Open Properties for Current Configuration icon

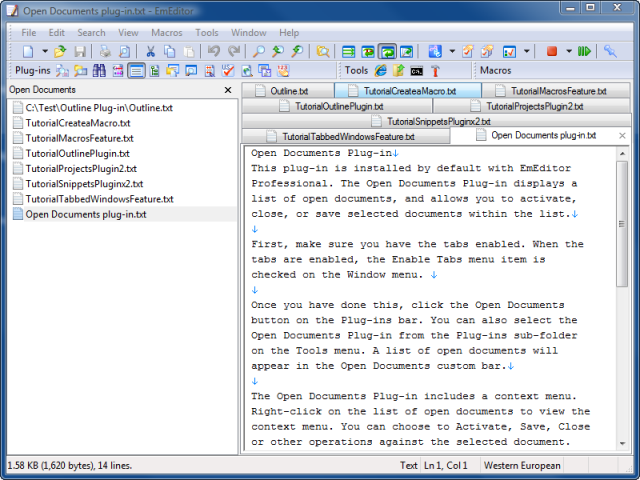point(468,51)
